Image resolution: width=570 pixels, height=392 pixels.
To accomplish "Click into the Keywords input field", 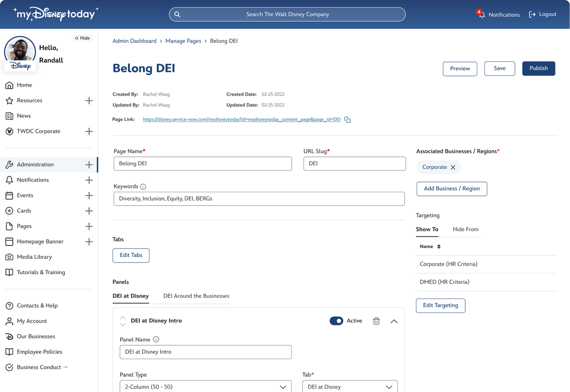I will coord(259,199).
